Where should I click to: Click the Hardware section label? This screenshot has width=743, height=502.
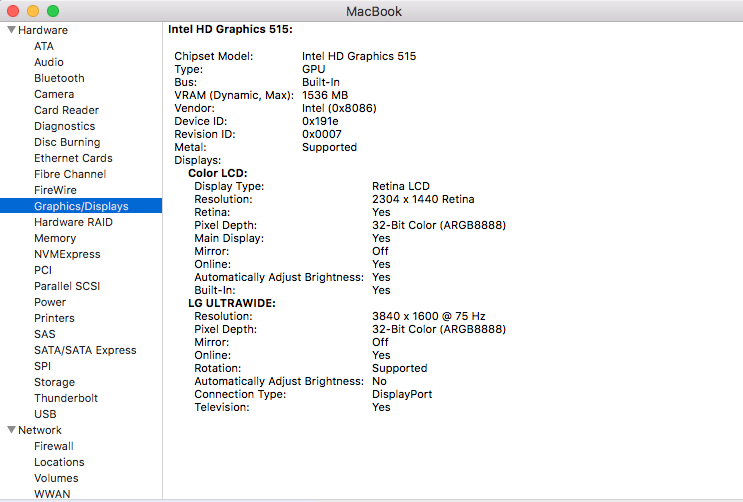coord(43,30)
